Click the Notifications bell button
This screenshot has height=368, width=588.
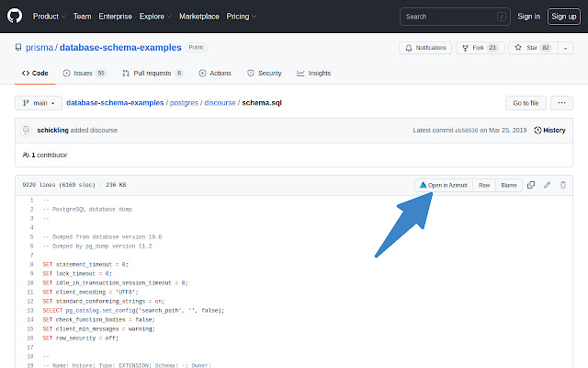pyautogui.click(x=424, y=47)
